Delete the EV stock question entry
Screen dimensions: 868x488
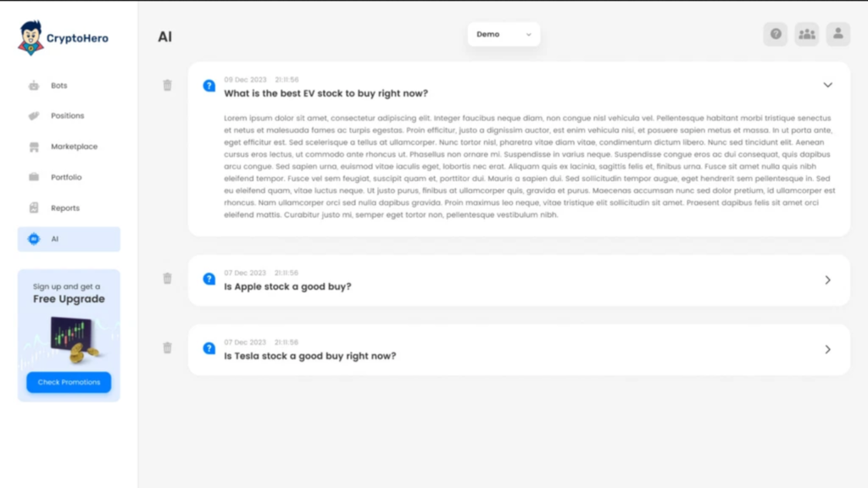[167, 86]
